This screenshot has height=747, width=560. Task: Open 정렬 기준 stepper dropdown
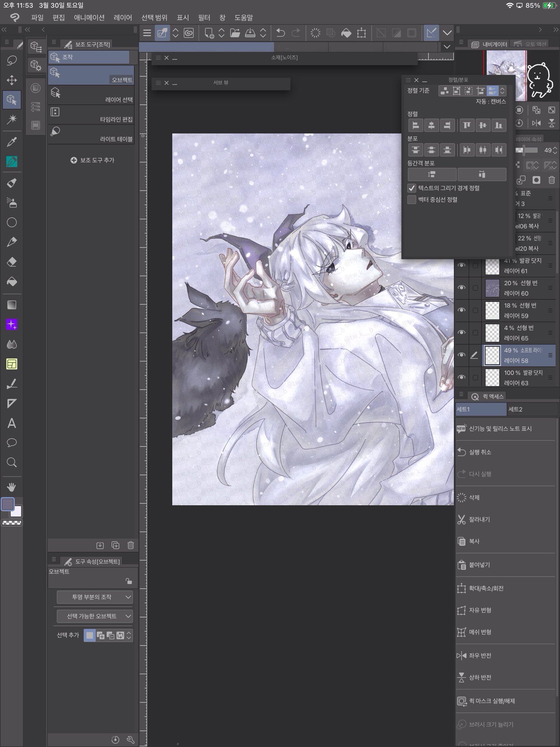click(502, 90)
